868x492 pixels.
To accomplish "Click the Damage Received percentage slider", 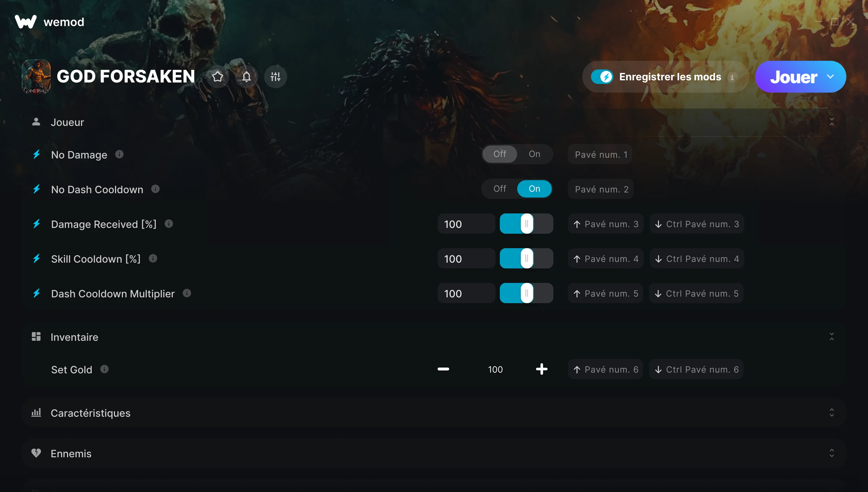I will (x=526, y=224).
